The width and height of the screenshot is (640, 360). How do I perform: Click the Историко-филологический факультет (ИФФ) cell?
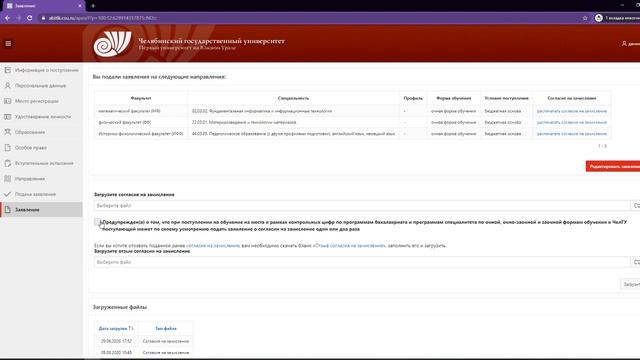[141, 134]
